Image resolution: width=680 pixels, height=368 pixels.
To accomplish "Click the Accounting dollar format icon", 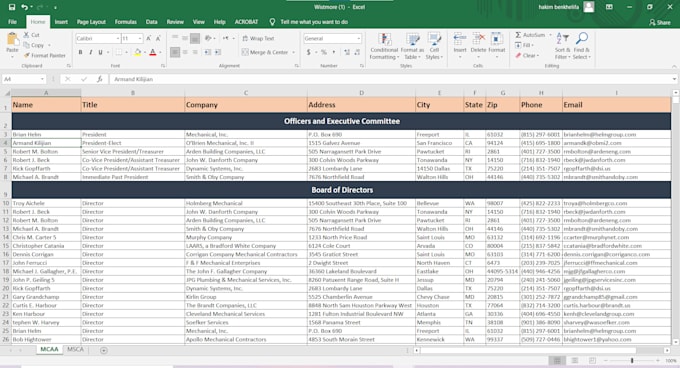I will pos(308,52).
